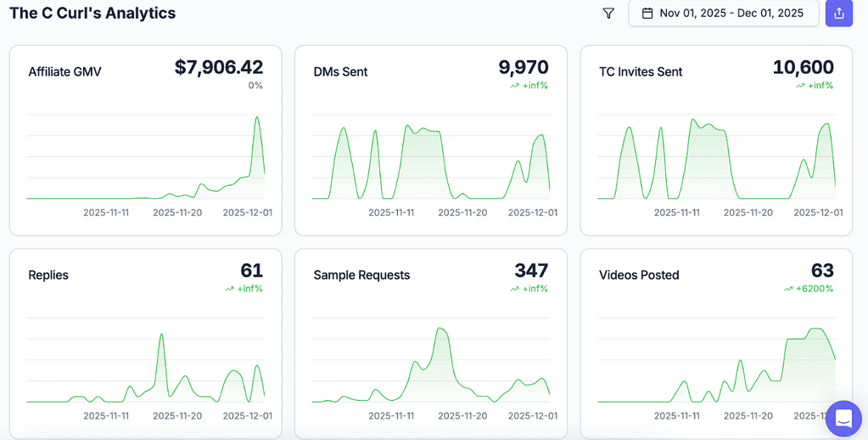Click The C Curl's Analytics page heading
The image size is (868, 440).
(x=92, y=14)
